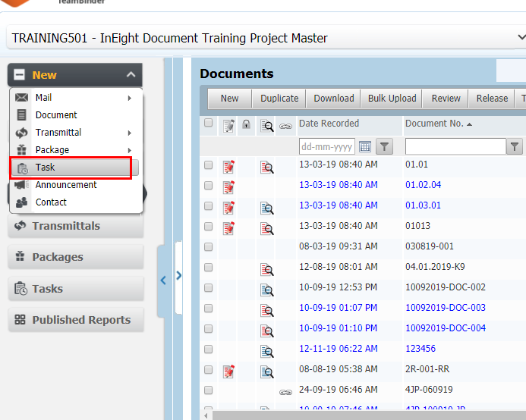Click the view file icon for document 01.01
Screen dimensions: 526x420
click(267, 167)
